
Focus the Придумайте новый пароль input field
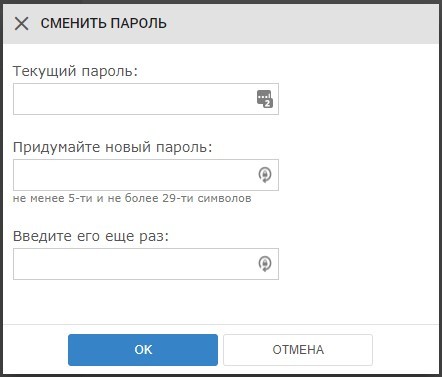tap(146, 175)
